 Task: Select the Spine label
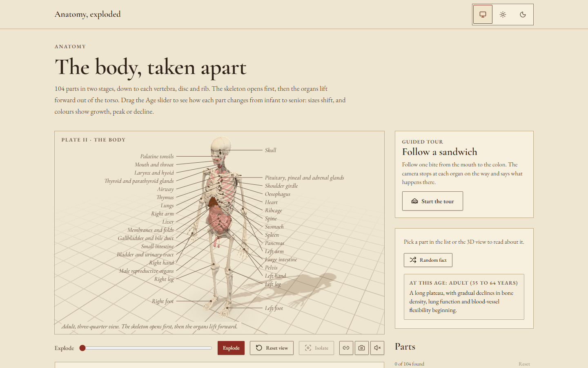pyautogui.click(x=271, y=219)
